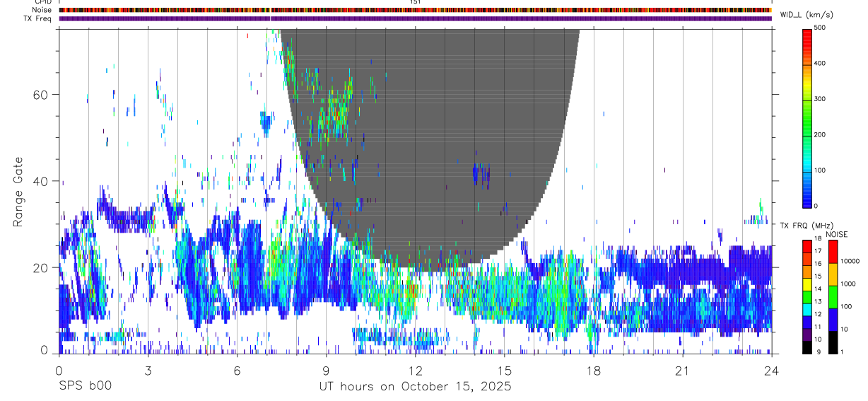The width and height of the screenshot is (868, 401).
Task: Click the 3 tick on the UT hours axis
Action: pos(148,371)
